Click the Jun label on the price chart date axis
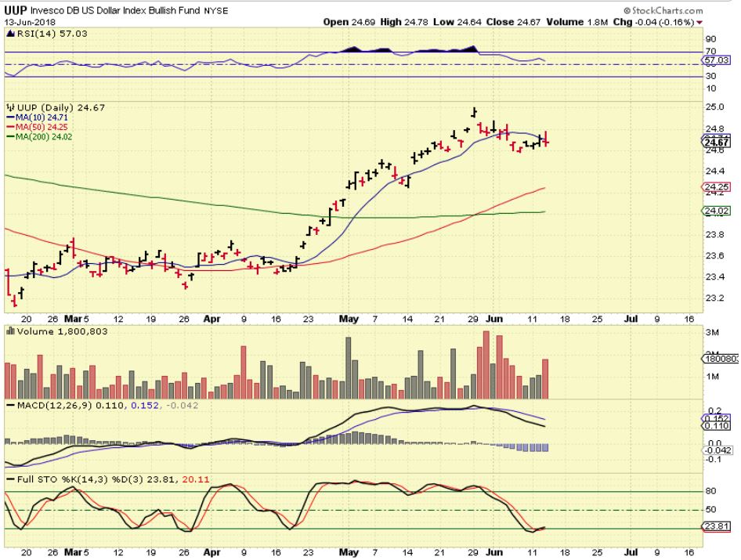Viewport: 741px width, 560px height. point(493,319)
